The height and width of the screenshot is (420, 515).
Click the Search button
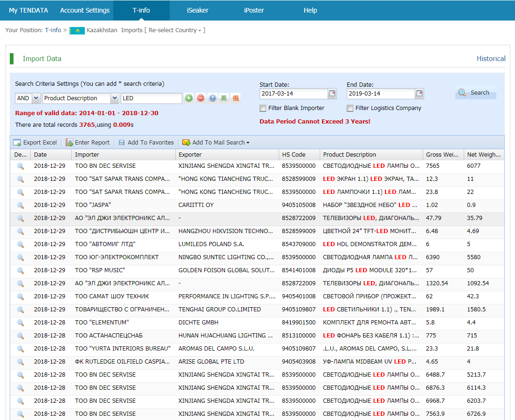[x=475, y=93]
